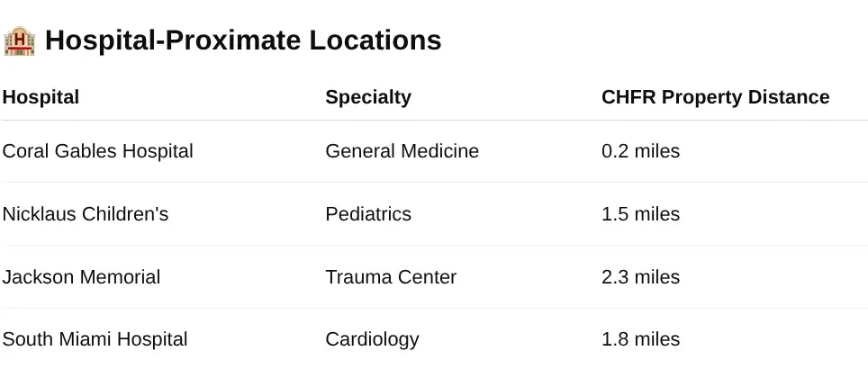
Task: Click the word Locations in the heading
Action: (375, 40)
